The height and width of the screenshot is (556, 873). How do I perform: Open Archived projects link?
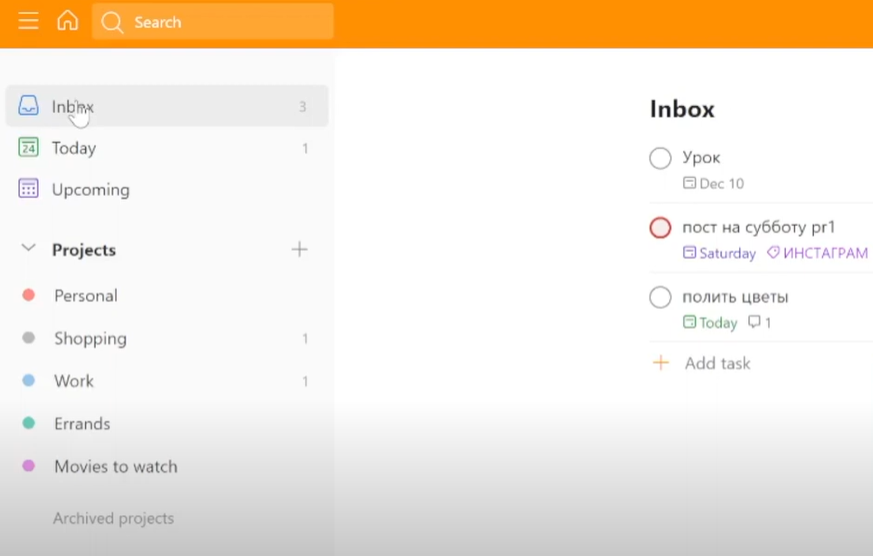pyautogui.click(x=114, y=518)
